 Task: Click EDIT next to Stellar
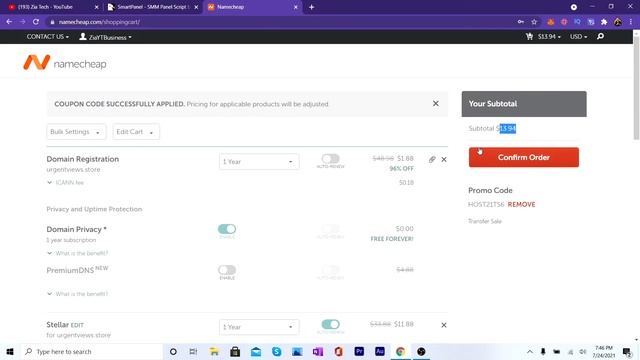[x=77, y=325]
